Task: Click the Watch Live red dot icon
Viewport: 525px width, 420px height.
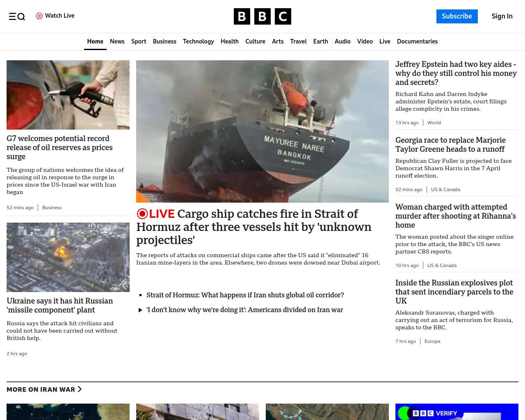Action: tap(39, 16)
